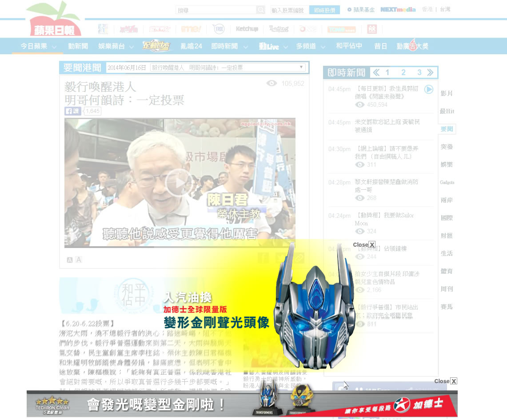Screen dimensions: 507x420
Task: Open news item 黎文軒接替陳楚鑫做消防處一哥
Action: tap(387, 186)
